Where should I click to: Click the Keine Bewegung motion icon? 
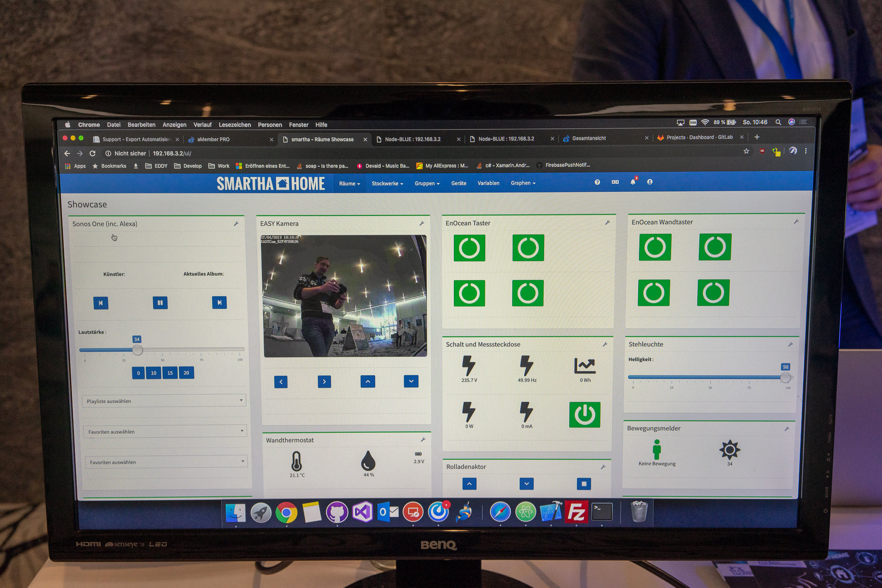coord(657,450)
